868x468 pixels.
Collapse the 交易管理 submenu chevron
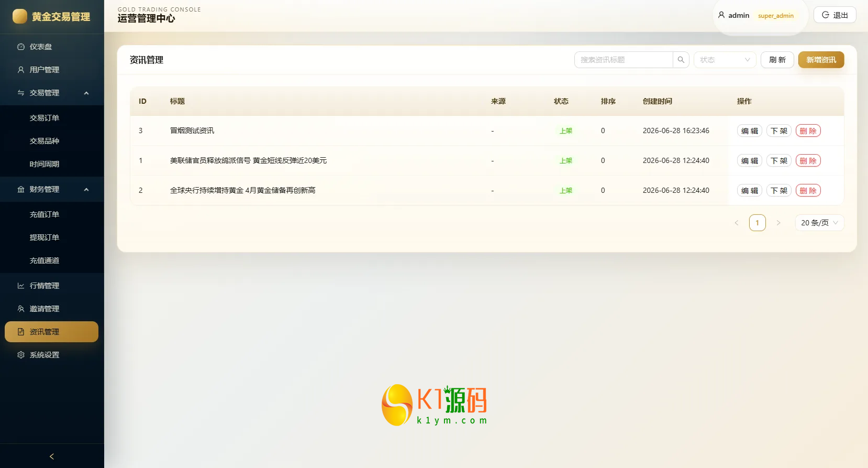coord(86,93)
